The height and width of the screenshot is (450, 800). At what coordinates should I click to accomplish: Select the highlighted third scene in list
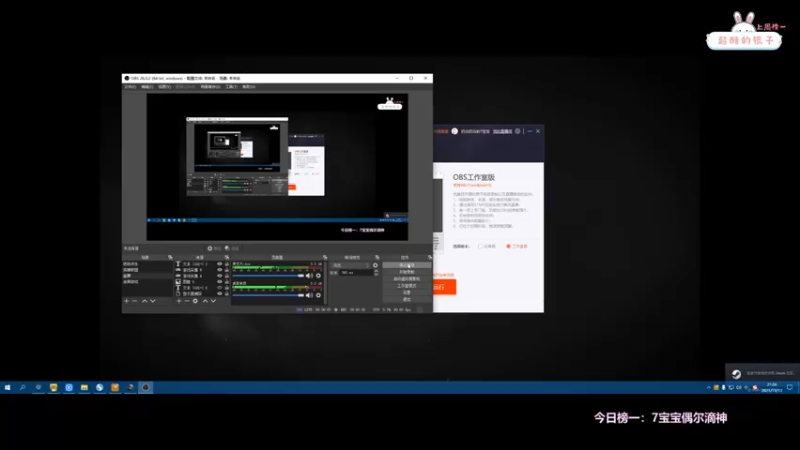click(x=147, y=276)
